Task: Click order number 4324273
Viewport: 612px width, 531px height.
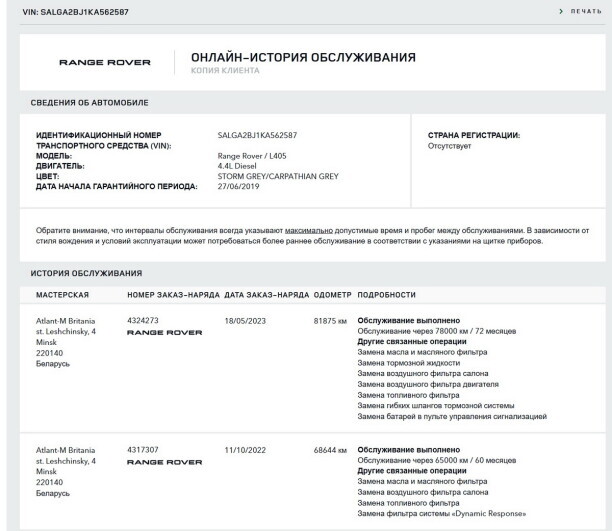Action: 144,320
